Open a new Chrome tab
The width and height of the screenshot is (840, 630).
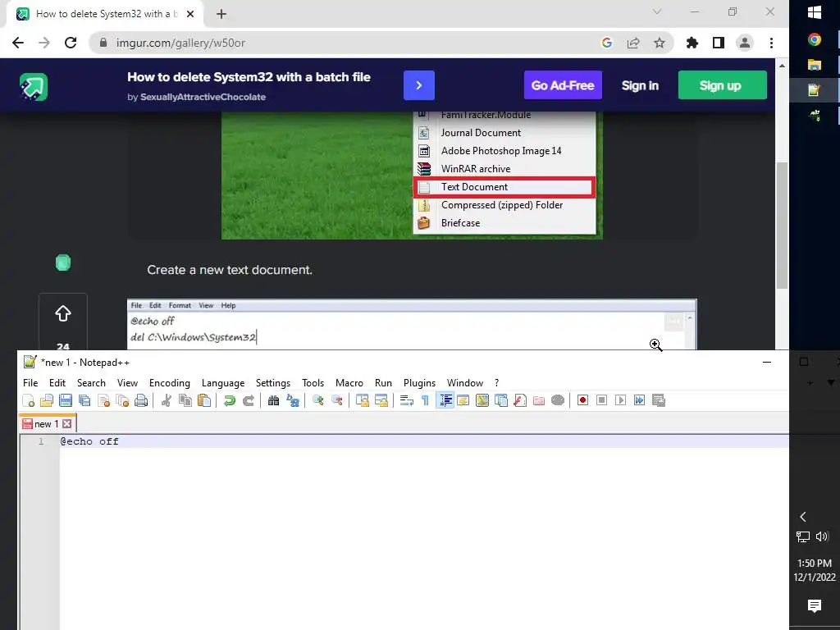pyautogui.click(x=221, y=14)
